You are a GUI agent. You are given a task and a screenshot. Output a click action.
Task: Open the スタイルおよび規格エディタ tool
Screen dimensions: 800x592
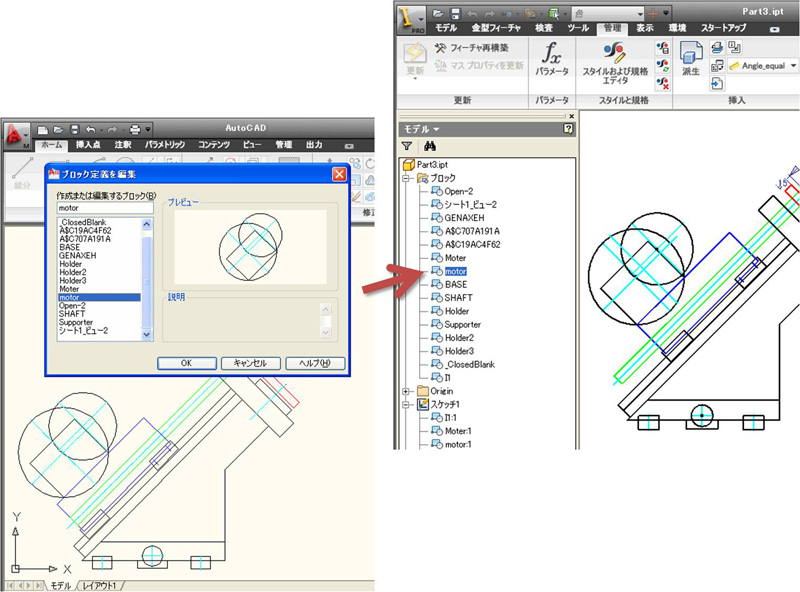615,55
